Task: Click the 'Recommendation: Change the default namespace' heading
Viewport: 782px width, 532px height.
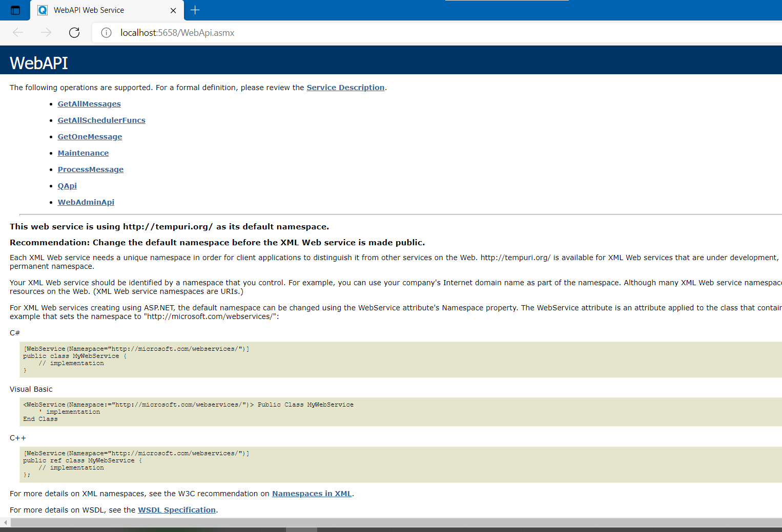Action: point(217,243)
